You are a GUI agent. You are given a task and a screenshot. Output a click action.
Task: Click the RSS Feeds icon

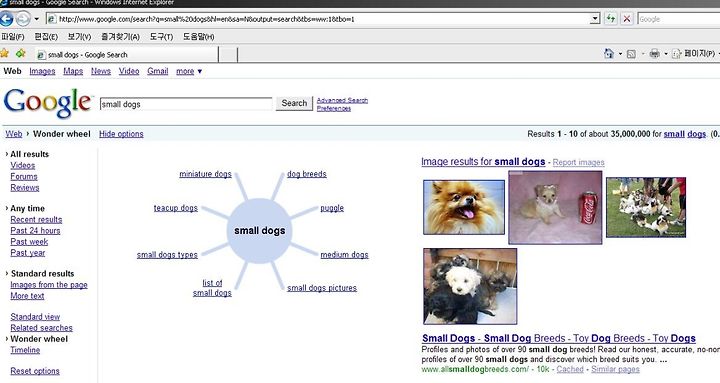(631, 54)
